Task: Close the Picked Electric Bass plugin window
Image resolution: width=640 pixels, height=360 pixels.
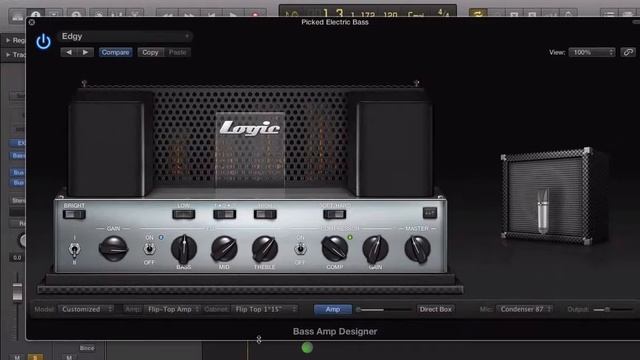Action: pos(32,22)
